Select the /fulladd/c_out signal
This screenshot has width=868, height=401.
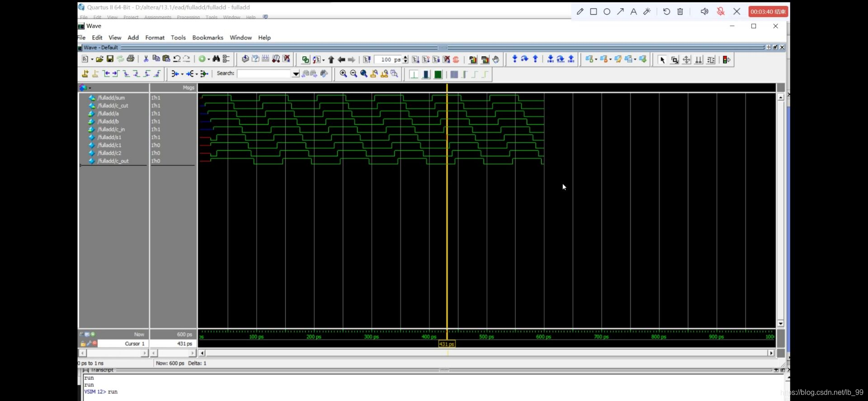click(113, 161)
